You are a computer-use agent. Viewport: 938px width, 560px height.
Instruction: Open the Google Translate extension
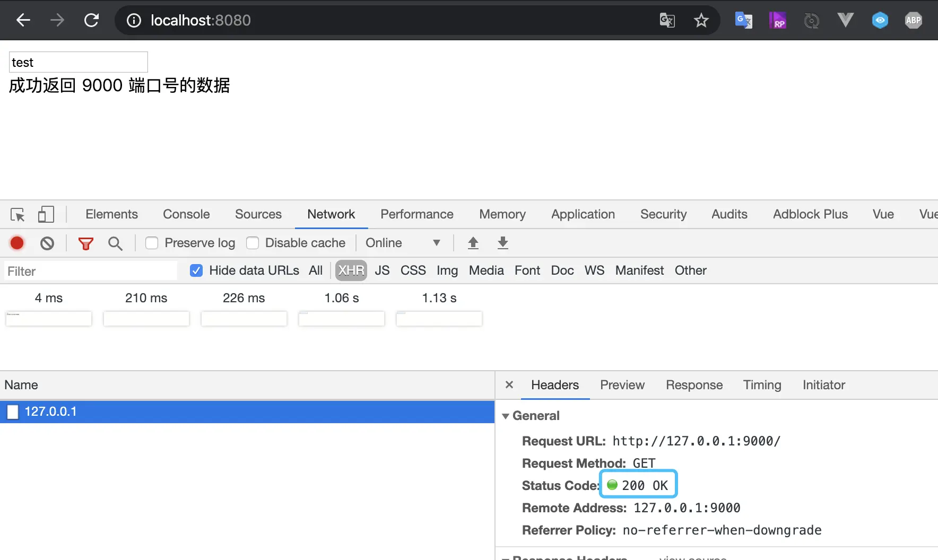743,20
